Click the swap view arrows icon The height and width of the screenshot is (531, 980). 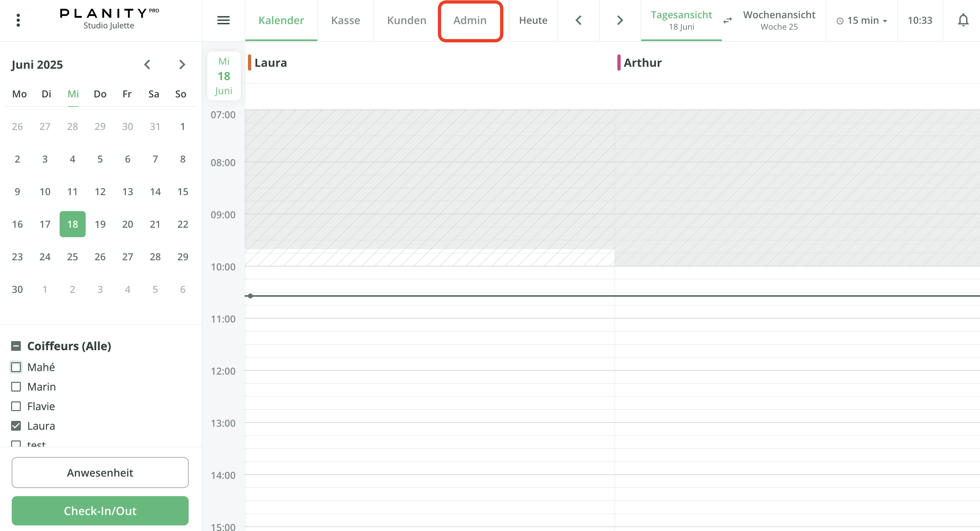728,20
